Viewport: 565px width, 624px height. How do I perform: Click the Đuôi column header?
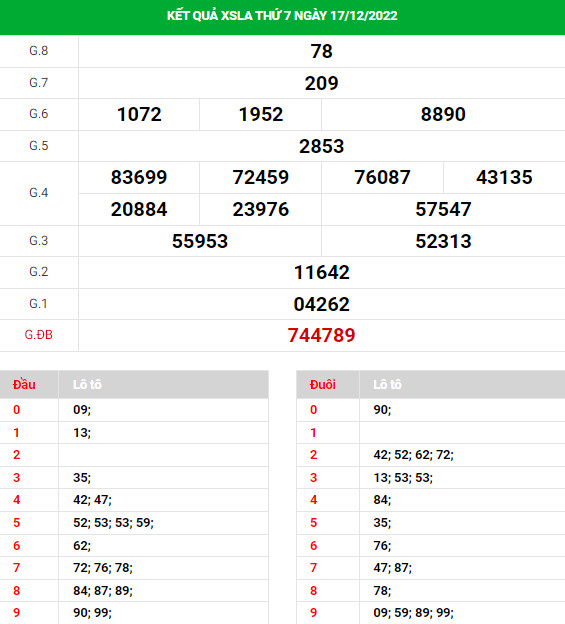[x=323, y=384]
